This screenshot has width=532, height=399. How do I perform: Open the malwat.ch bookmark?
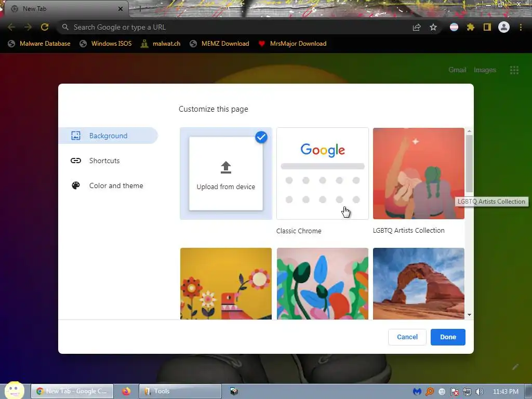(x=161, y=44)
